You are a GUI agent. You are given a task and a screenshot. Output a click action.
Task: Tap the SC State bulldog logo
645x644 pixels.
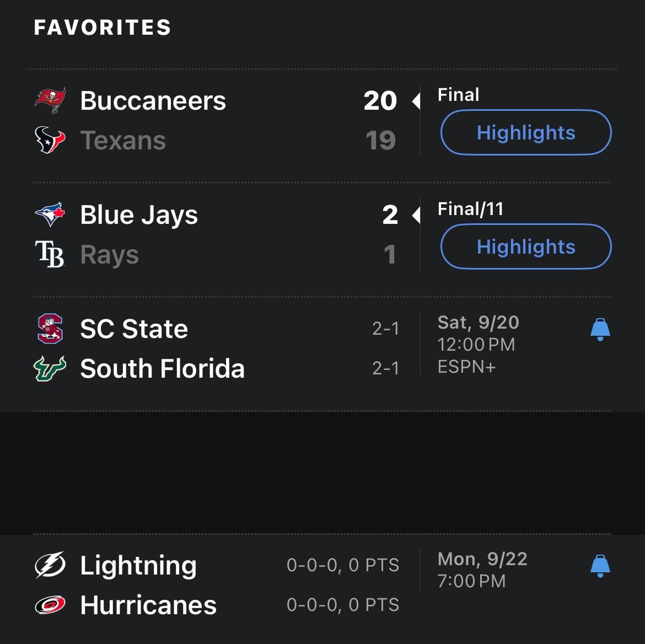(x=50, y=329)
